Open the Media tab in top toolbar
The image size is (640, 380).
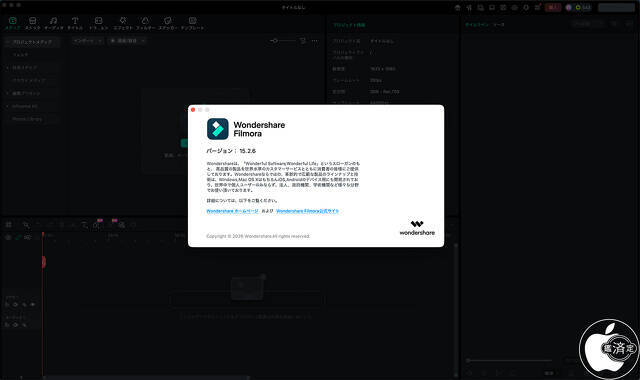tap(13, 23)
